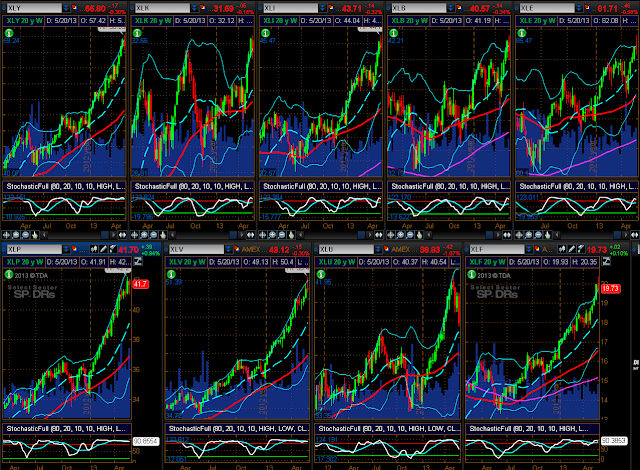Click the StochasticFull label under the XLV chart
This screenshot has width=640, height=470.
237,428
